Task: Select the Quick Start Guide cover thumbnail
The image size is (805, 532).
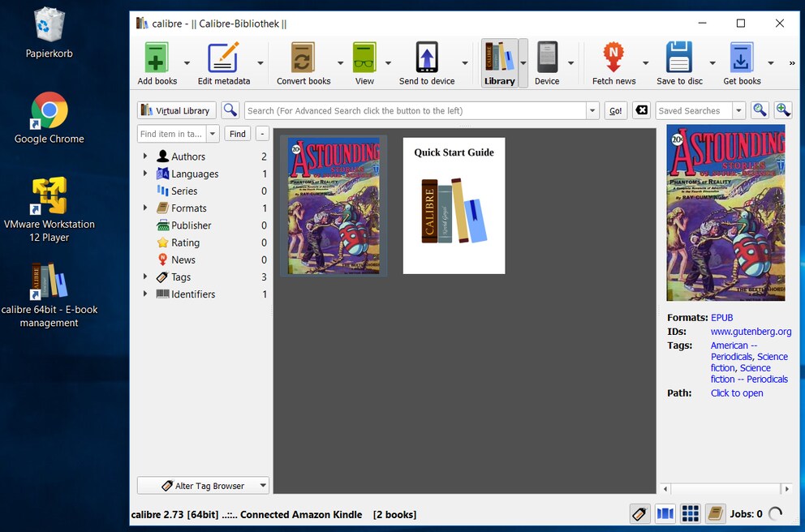Action: [454, 206]
